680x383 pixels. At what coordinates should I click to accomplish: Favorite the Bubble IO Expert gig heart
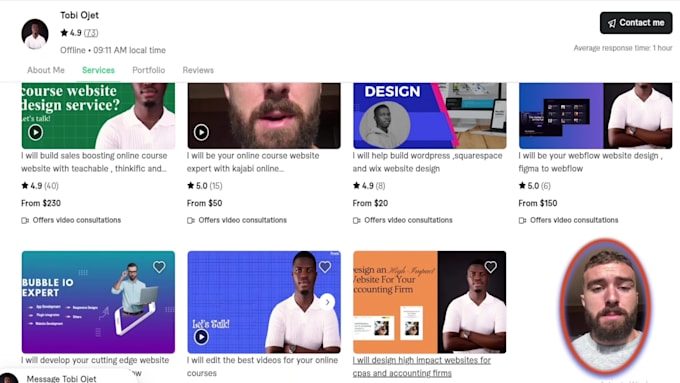point(159,267)
